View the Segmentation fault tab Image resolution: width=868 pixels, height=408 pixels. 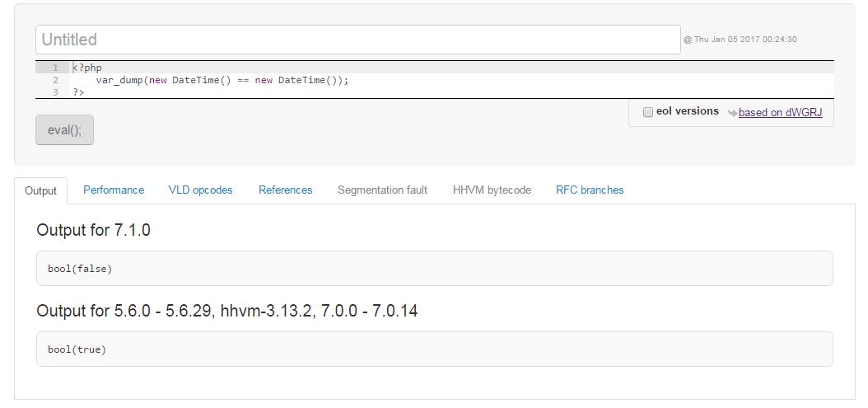382,190
